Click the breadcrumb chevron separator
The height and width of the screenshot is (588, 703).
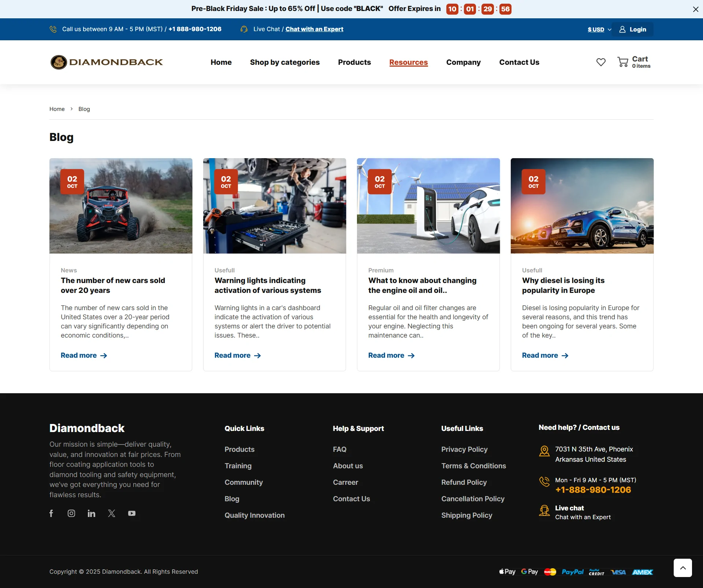pos(71,109)
